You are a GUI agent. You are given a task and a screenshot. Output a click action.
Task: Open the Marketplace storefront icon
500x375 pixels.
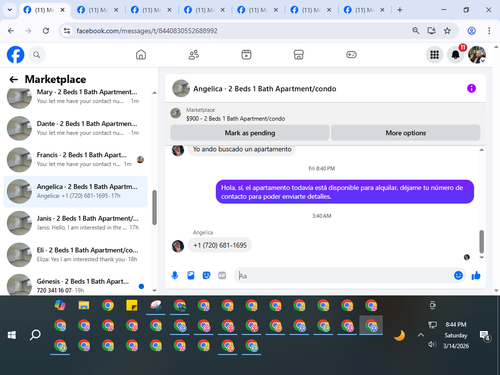tap(299, 55)
